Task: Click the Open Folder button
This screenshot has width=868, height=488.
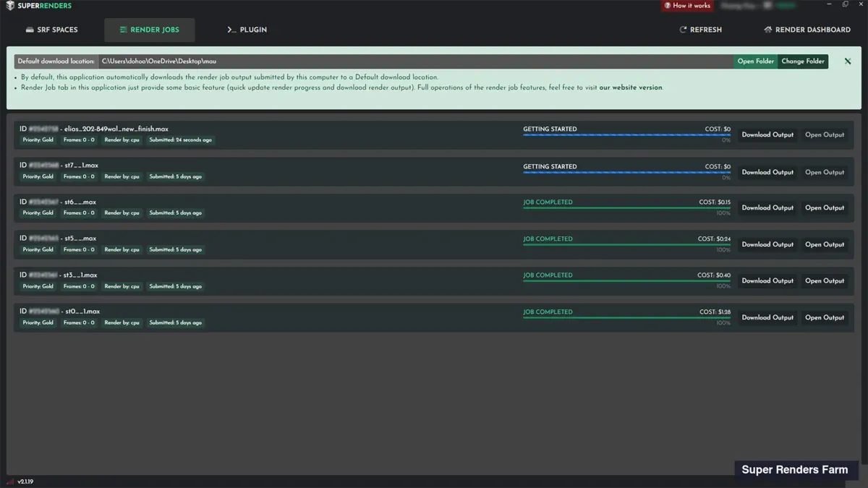Action: (x=756, y=61)
